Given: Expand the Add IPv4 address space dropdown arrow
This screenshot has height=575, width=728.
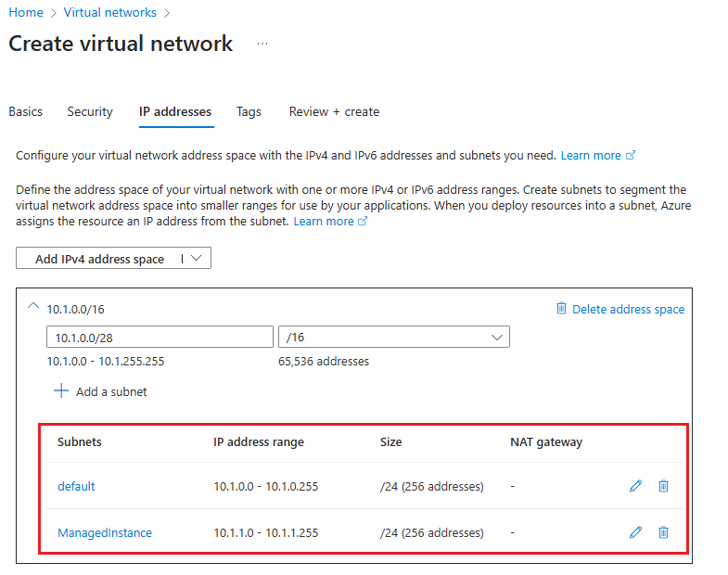Looking at the screenshot, I should [197, 259].
